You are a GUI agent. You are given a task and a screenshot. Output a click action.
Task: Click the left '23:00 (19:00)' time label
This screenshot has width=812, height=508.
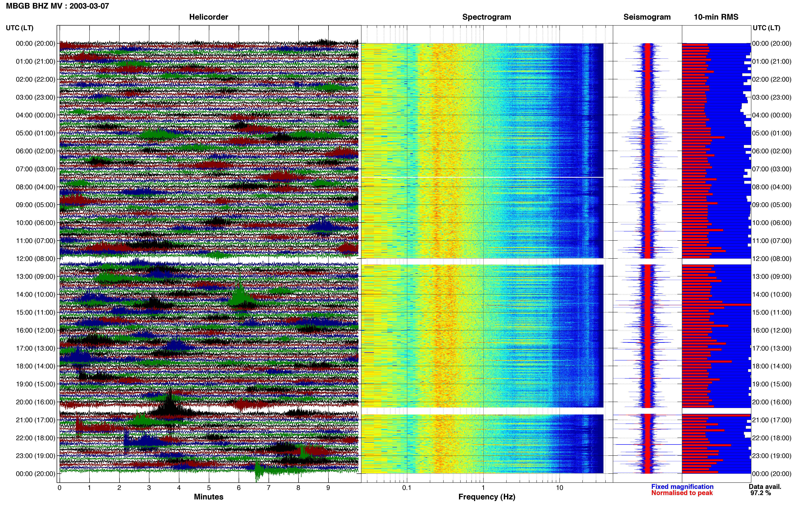tap(36, 456)
